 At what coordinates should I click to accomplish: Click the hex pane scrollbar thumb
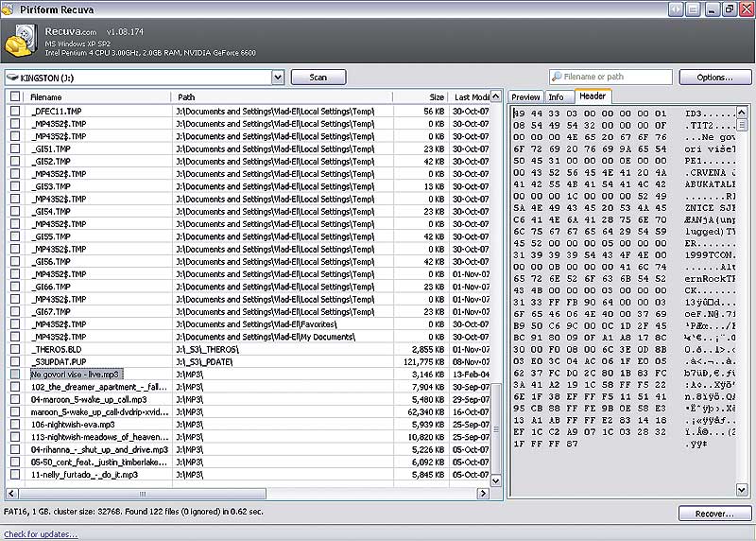pyautogui.click(x=742, y=125)
